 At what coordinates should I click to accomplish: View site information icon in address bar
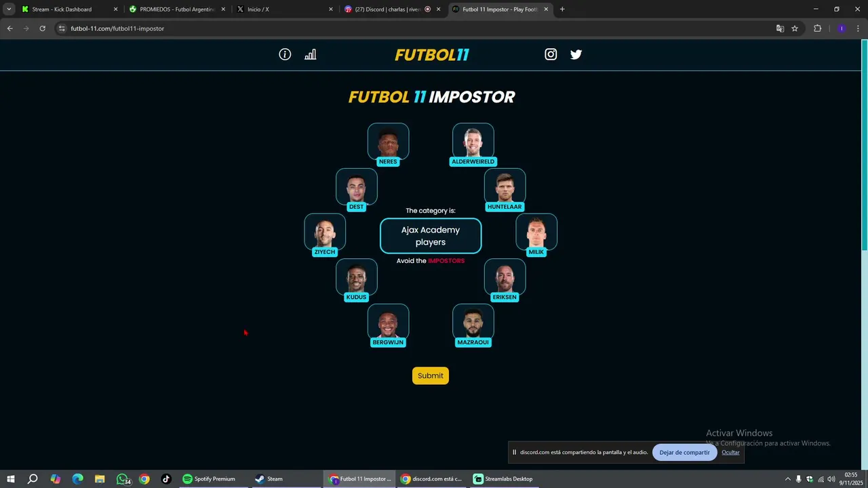pos(62,28)
